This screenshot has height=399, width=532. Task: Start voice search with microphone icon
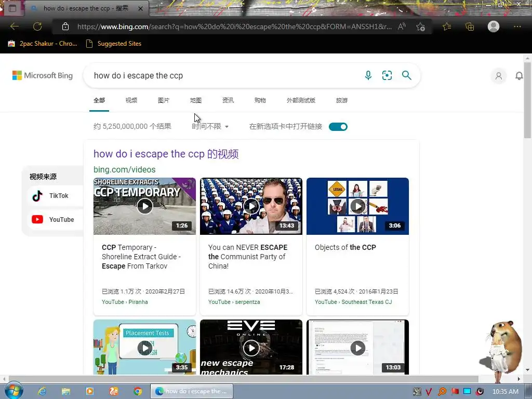[368, 75]
